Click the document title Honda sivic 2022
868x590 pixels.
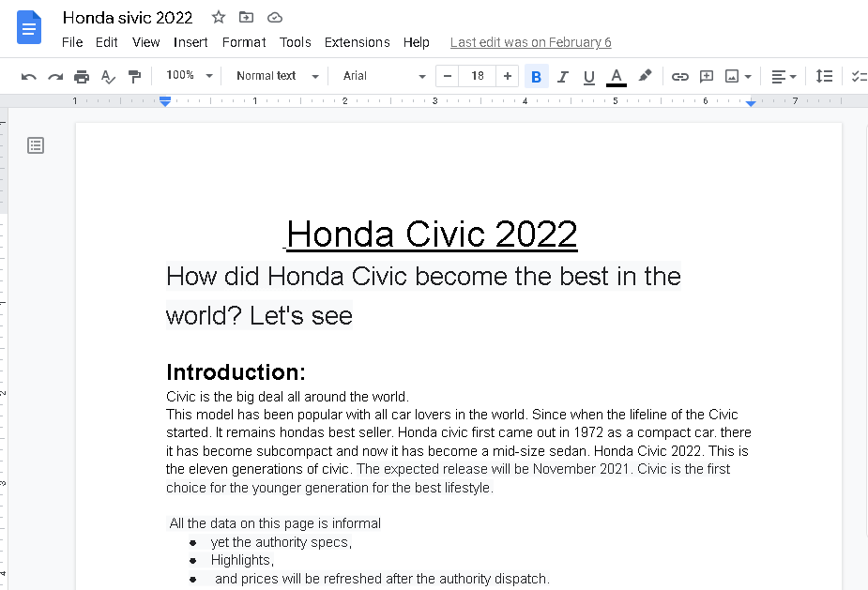(128, 18)
